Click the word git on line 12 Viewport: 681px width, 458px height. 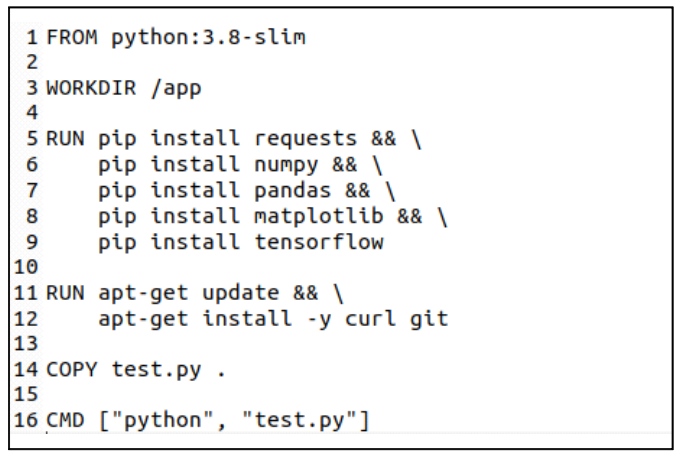tap(430, 319)
